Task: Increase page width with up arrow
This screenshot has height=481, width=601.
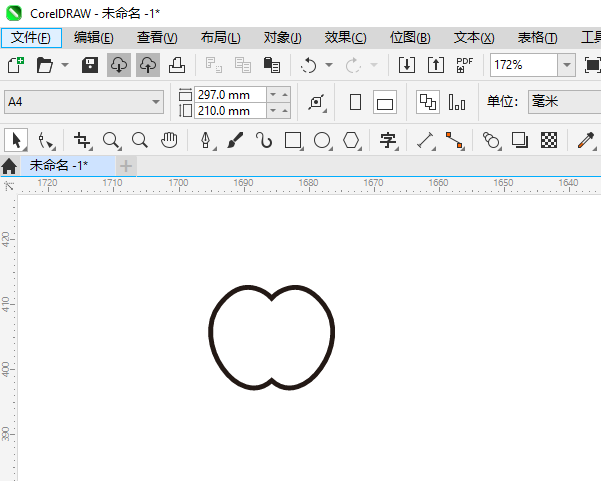Action: 285,95
